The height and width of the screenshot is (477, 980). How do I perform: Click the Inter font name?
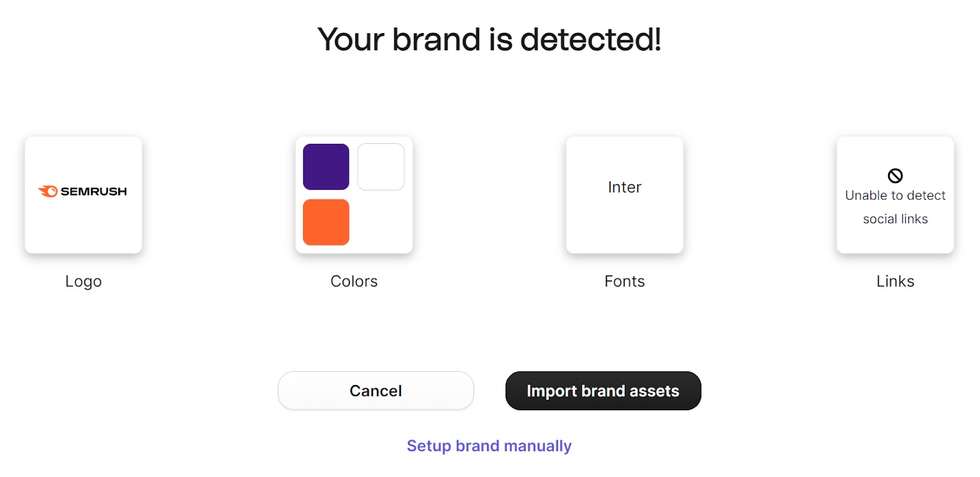click(x=624, y=187)
